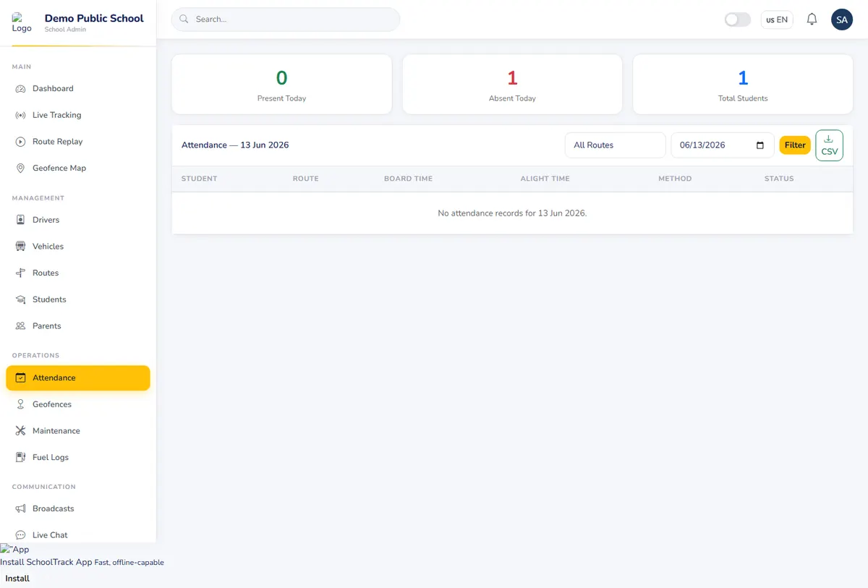Click the Total Students stat card
The width and height of the screenshot is (868, 588).
(x=743, y=84)
